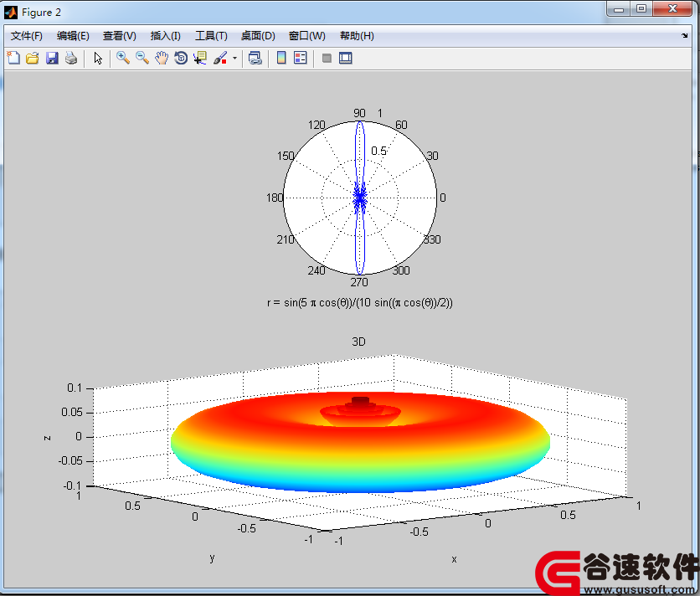Insert a Legend via toolbar icon
The width and height of the screenshot is (700, 596).
(x=301, y=58)
